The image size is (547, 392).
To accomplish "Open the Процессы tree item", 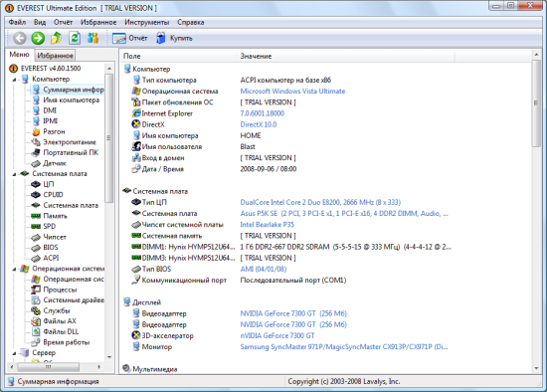I will point(54,290).
